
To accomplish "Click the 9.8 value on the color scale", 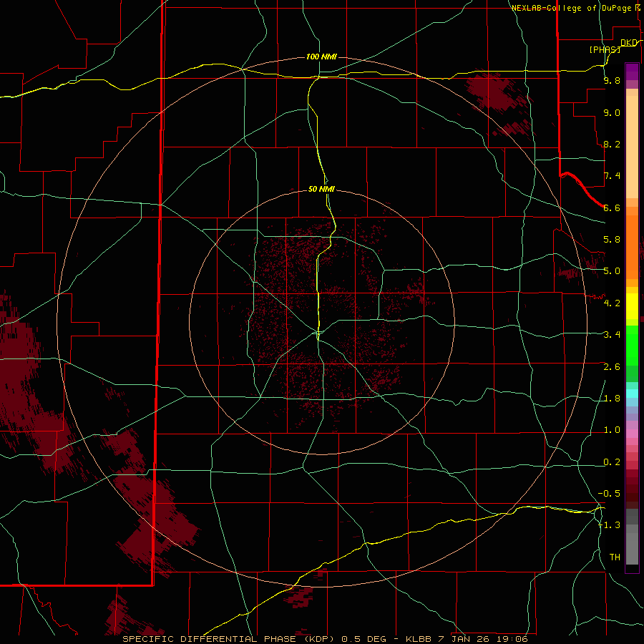I will click(612, 80).
